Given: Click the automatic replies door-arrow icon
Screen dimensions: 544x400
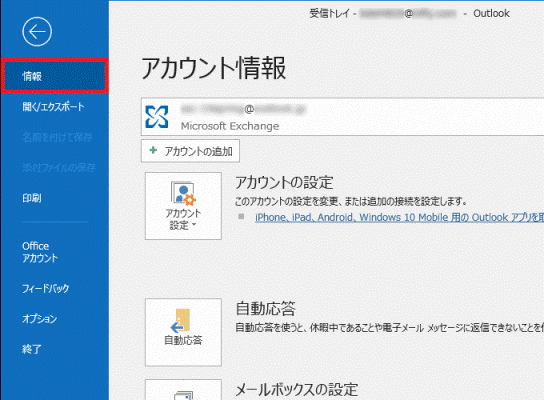Looking at the screenshot, I should pos(181,320).
